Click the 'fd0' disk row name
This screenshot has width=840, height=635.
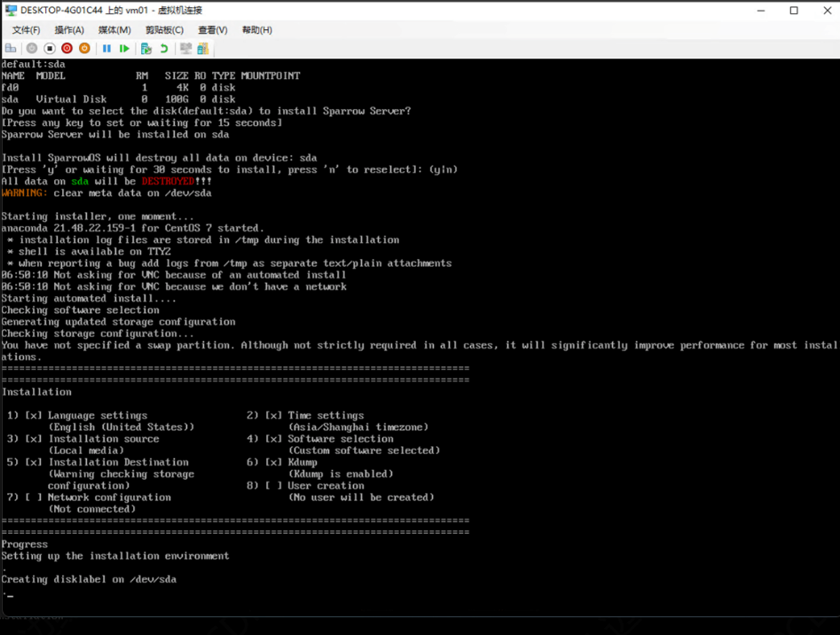(x=10, y=88)
